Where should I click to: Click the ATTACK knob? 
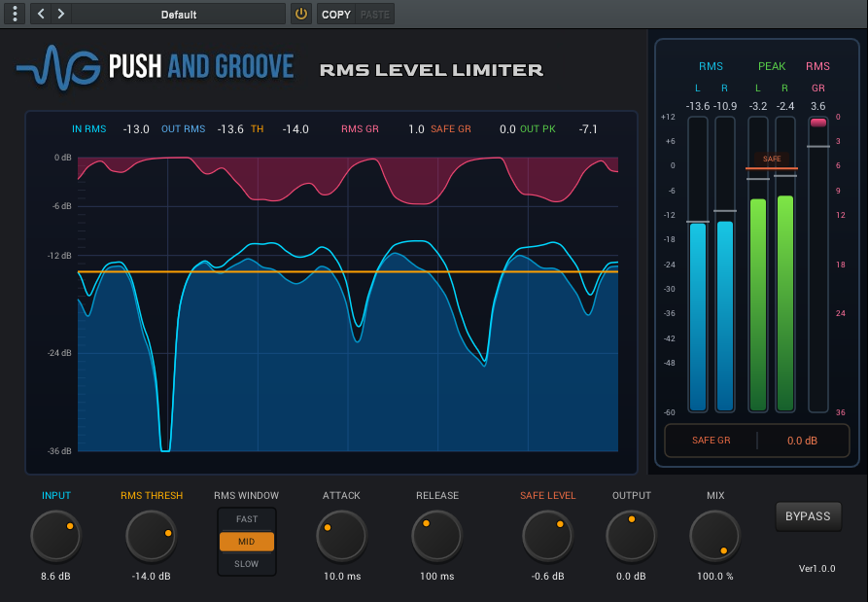341,536
